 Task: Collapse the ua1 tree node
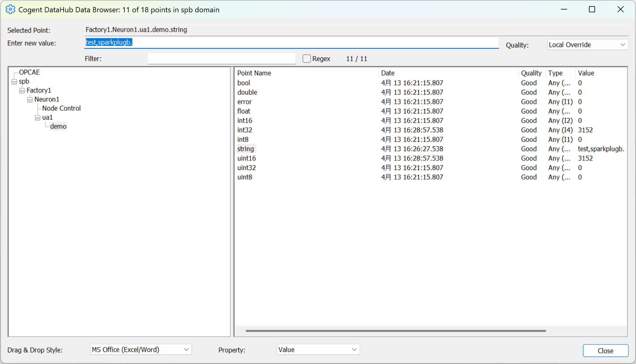coord(38,118)
